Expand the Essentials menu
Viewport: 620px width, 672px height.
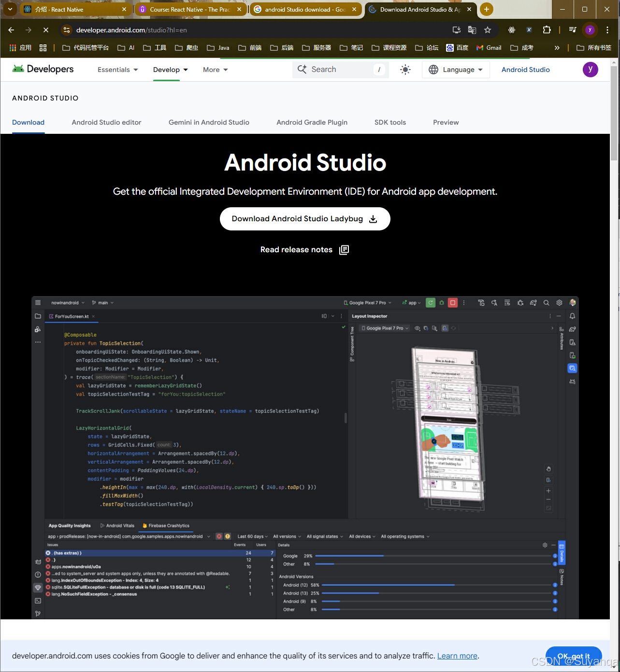pos(117,70)
